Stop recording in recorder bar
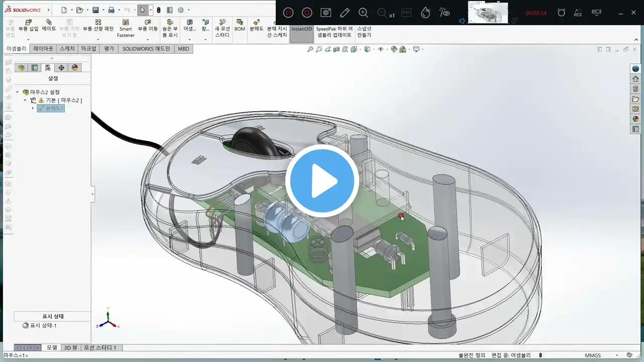 point(307,13)
